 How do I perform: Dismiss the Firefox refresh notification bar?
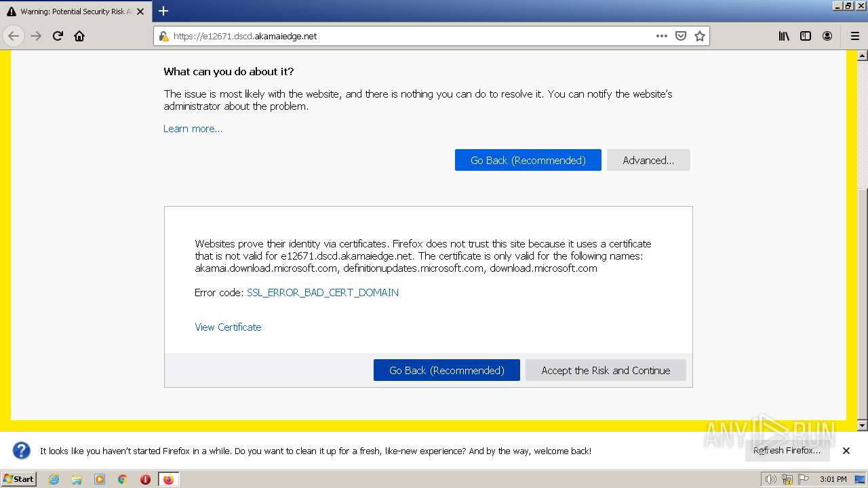846,451
